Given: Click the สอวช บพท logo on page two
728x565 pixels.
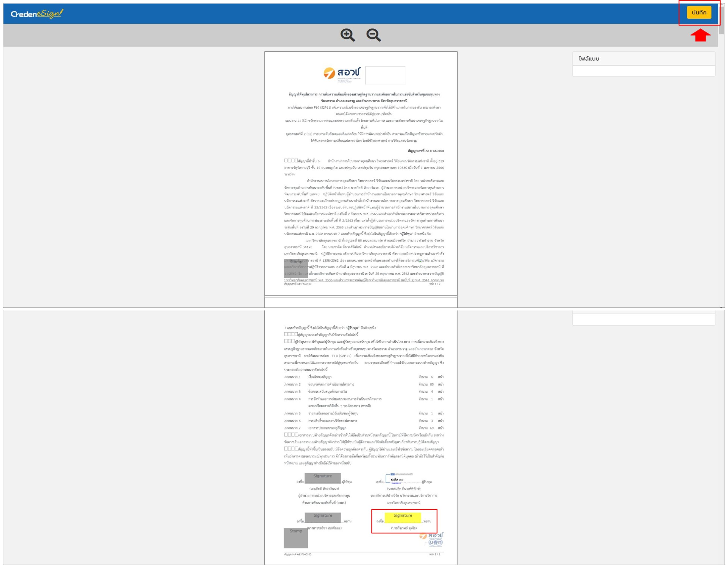Looking at the screenshot, I should 432,539.
